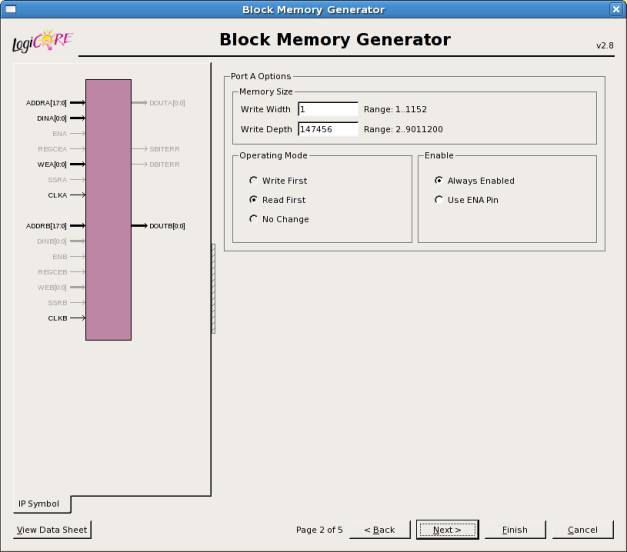Click the Write Depth input field
Viewport: 627px width, 552px height.
click(x=327, y=129)
